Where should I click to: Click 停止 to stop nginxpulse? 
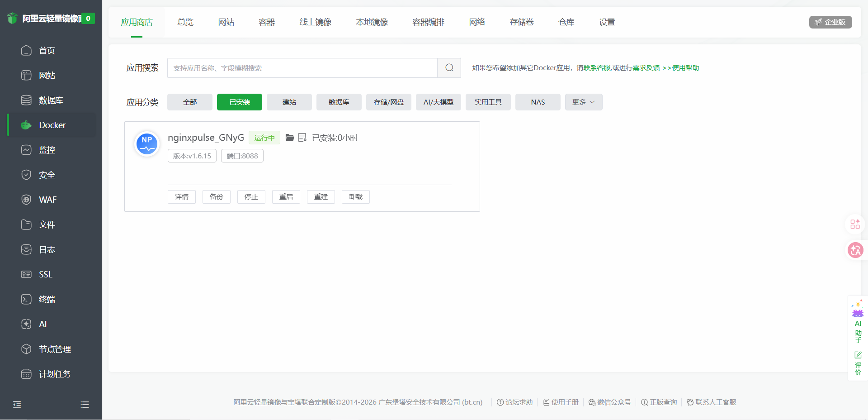click(251, 196)
